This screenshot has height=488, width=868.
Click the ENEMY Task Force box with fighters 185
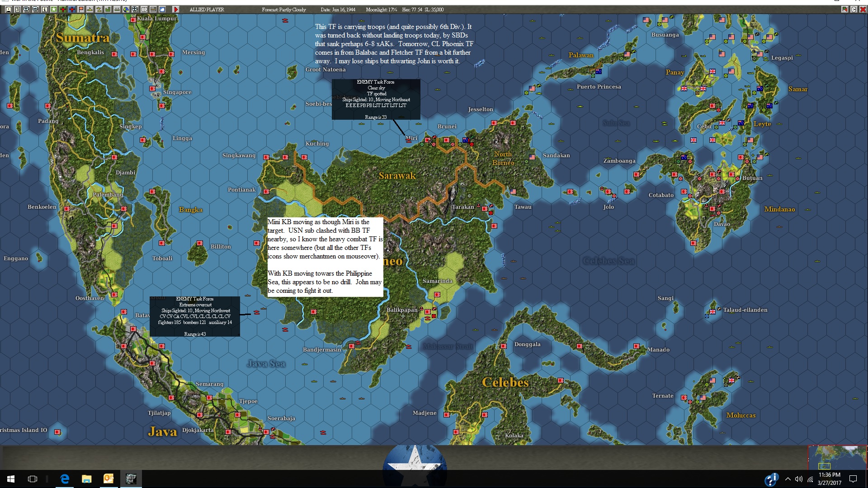195,316
